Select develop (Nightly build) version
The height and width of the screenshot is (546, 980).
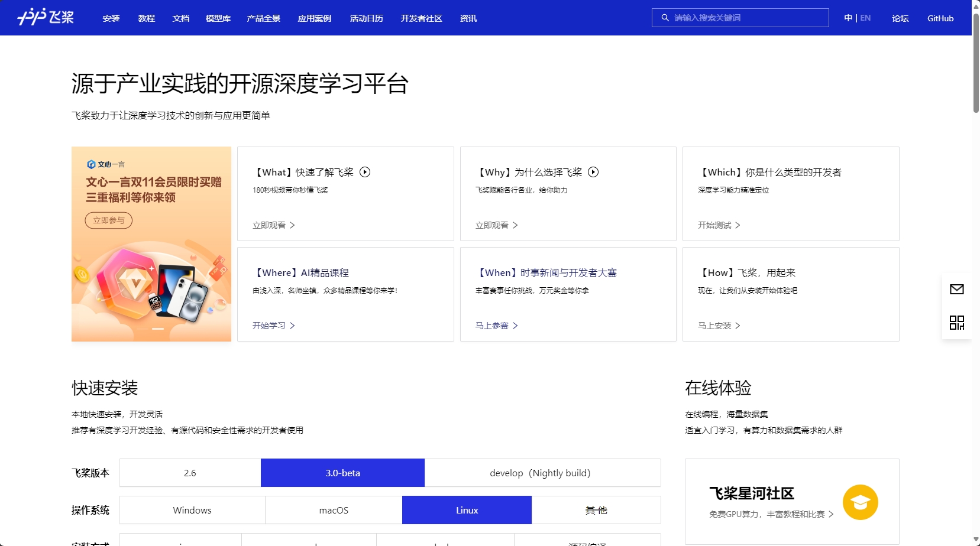click(542, 473)
